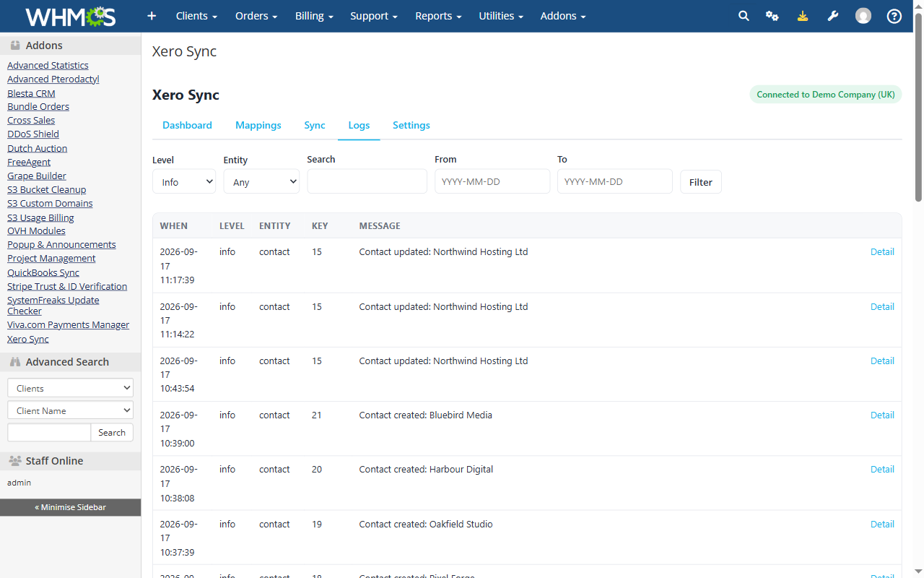The height and width of the screenshot is (578, 924).
Task: Click the sidebar Search button
Action: 112,432
